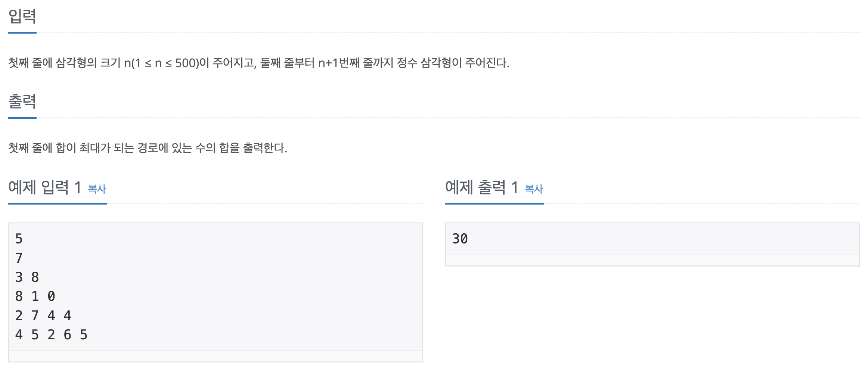Click the sample input line containing only 7

pos(19,258)
